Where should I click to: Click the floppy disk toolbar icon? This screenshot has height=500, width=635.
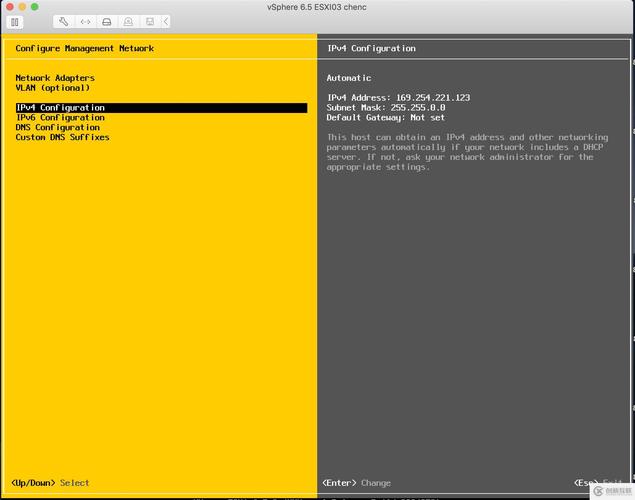(x=149, y=21)
